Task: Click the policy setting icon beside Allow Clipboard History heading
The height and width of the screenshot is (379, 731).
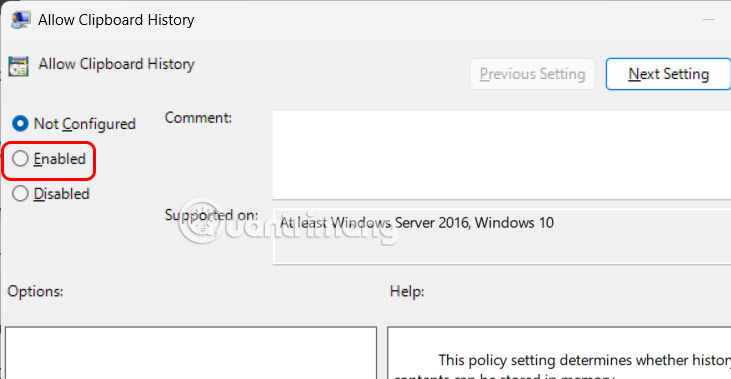Action: click(x=19, y=66)
